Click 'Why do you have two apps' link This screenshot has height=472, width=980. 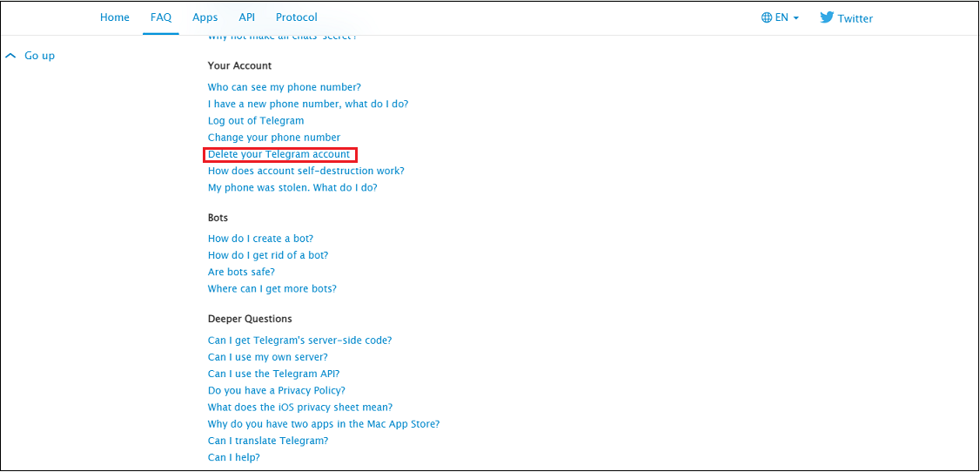pyautogui.click(x=324, y=424)
